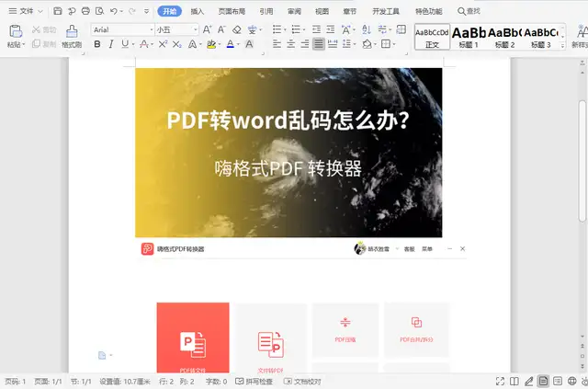Screen dimensions: 588x389
Task: Toggle spell check (拼写检查) in status bar
Action: tap(254, 382)
